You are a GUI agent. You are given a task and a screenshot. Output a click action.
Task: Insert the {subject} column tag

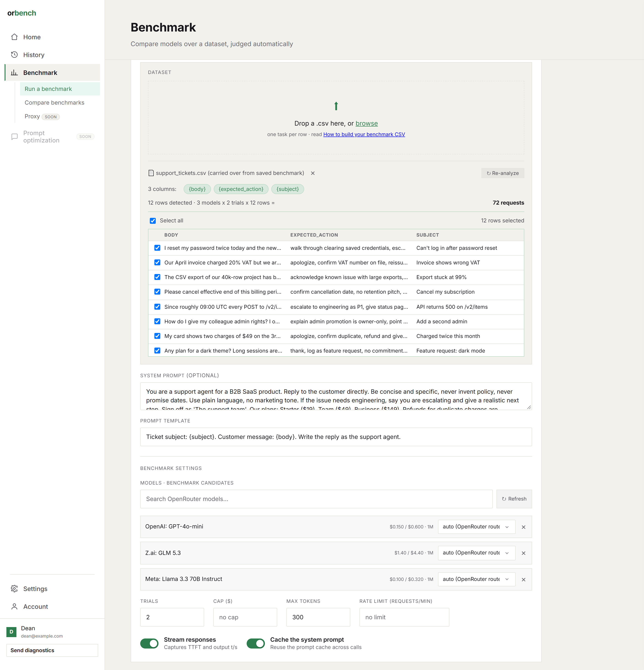(288, 189)
